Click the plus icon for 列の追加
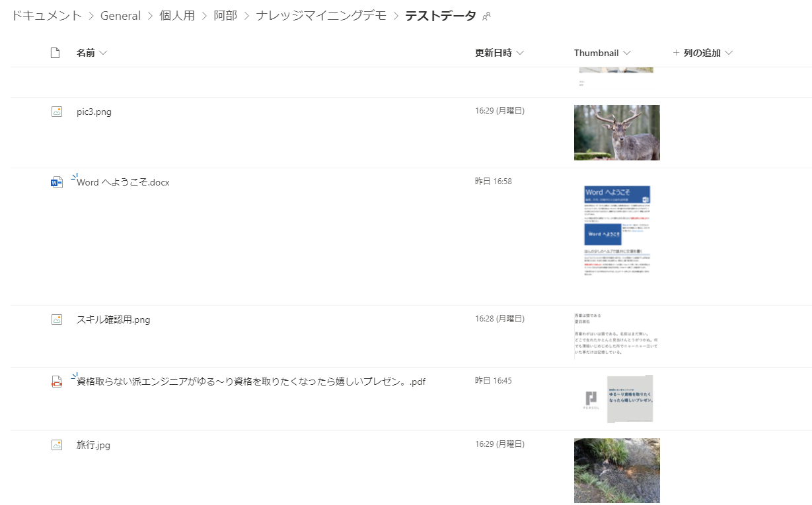Screen dimensions: 812x505 676,53
